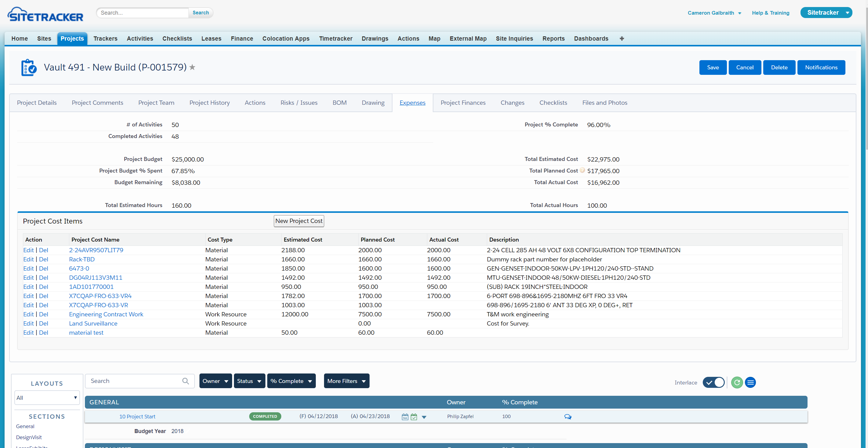Click the plus icon in navigation bar
Image resolution: width=868 pixels, height=448 pixels.
(622, 38)
